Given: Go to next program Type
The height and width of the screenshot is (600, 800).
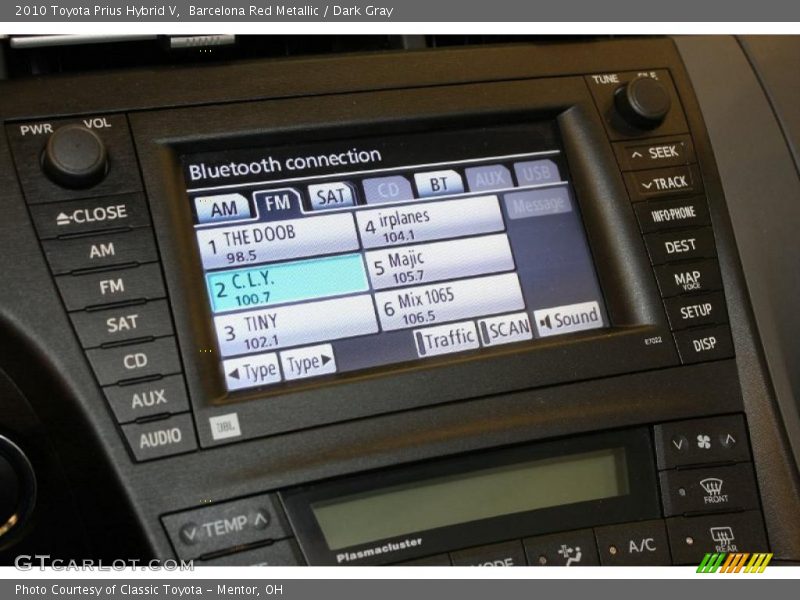Looking at the screenshot, I should (x=308, y=363).
